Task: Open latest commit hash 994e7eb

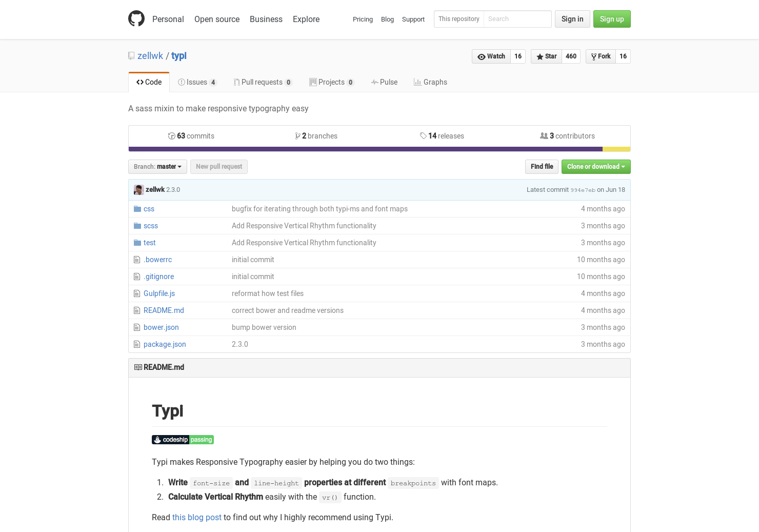Action: coord(583,190)
